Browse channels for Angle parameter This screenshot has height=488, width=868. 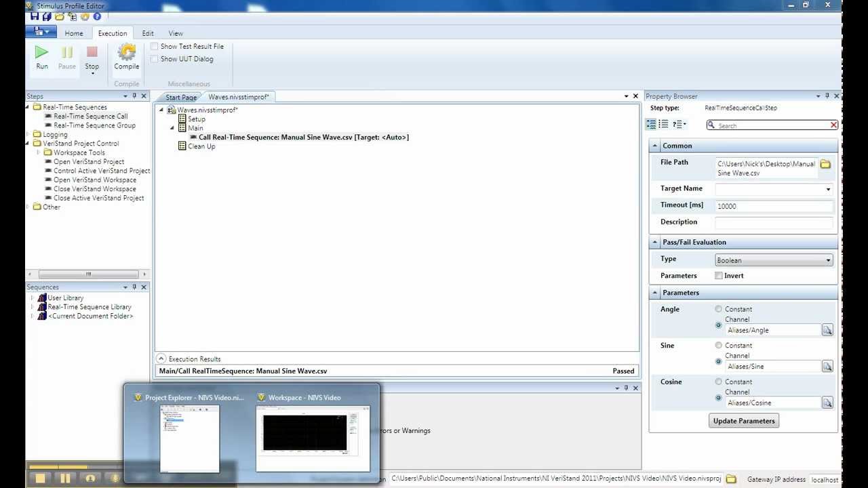pyautogui.click(x=827, y=330)
